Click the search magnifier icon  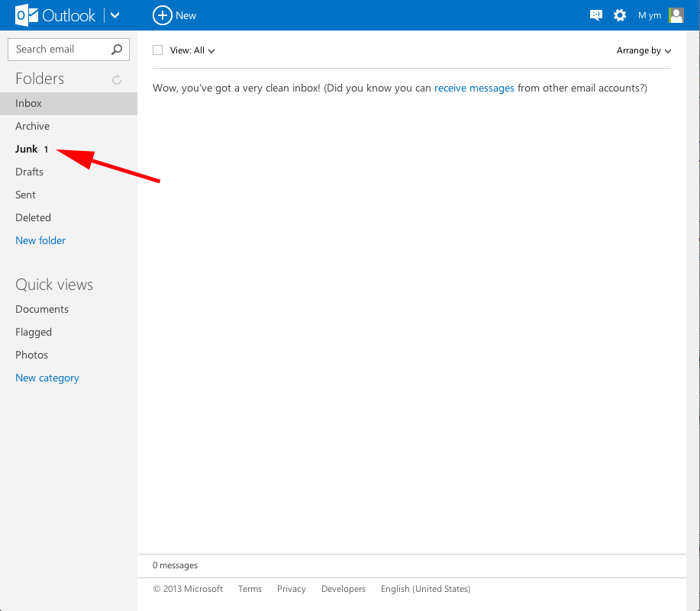(117, 50)
